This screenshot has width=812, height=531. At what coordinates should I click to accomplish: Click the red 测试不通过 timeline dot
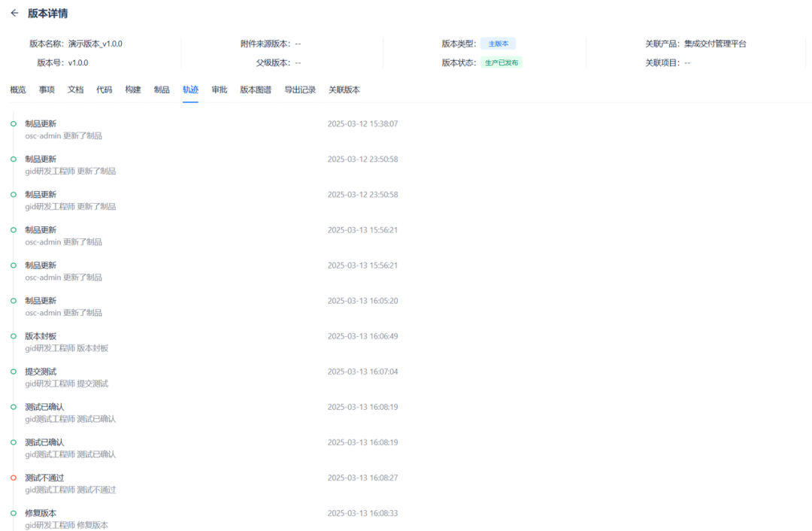coord(14,478)
